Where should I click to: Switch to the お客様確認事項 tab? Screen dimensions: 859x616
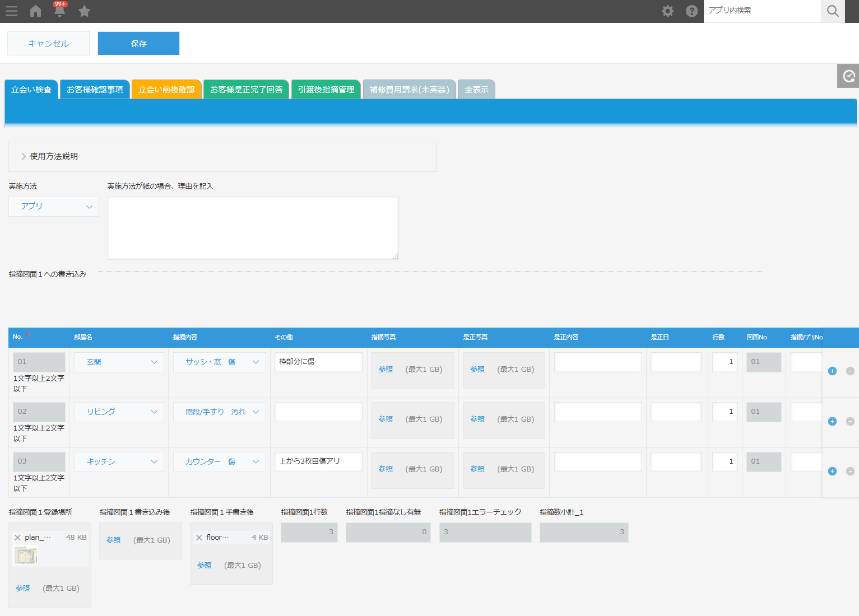click(x=95, y=90)
